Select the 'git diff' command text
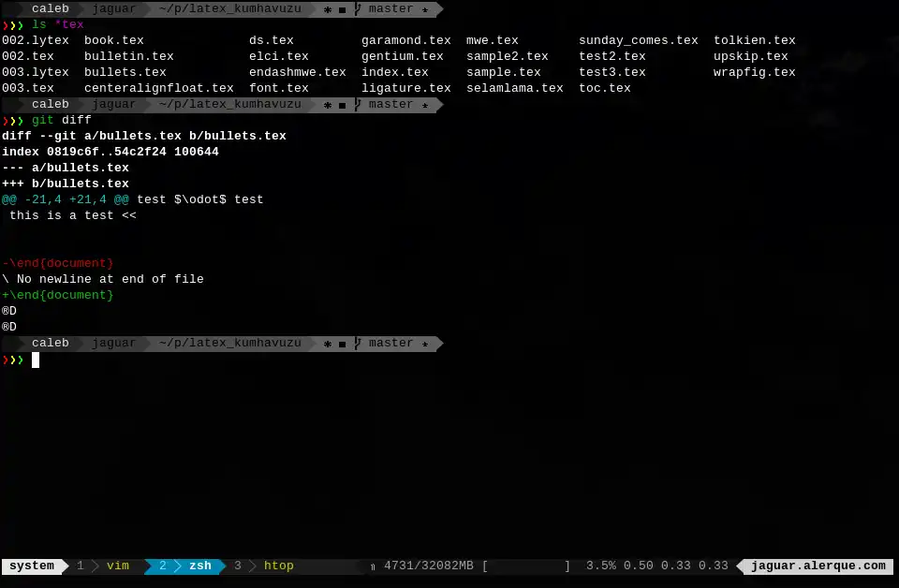The height and width of the screenshot is (588, 899). pos(62,120)
